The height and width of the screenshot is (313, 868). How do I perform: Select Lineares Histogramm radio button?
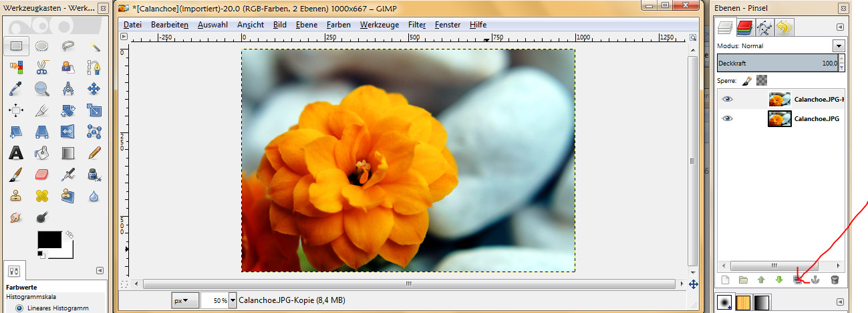click(19, 308)
